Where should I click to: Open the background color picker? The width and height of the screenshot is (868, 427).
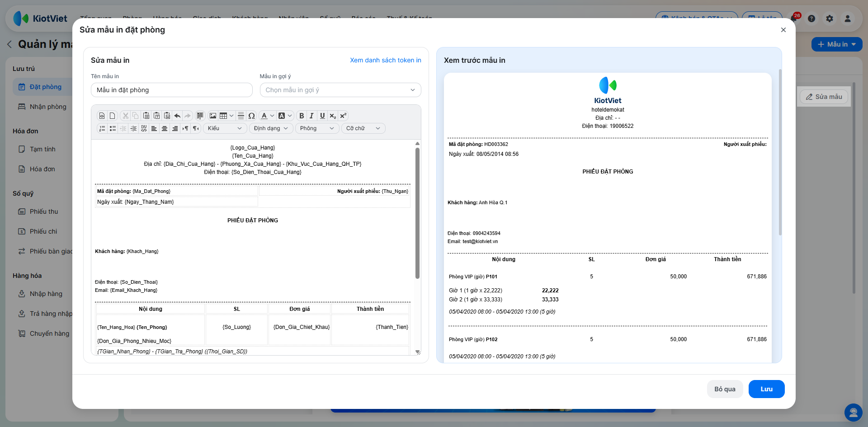click(x=285, y=116)
